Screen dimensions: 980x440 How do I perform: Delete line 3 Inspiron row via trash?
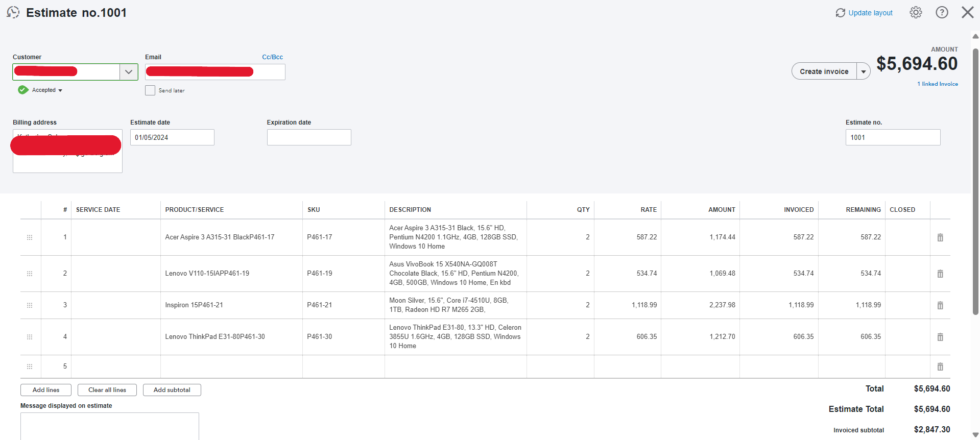point(940,305)
